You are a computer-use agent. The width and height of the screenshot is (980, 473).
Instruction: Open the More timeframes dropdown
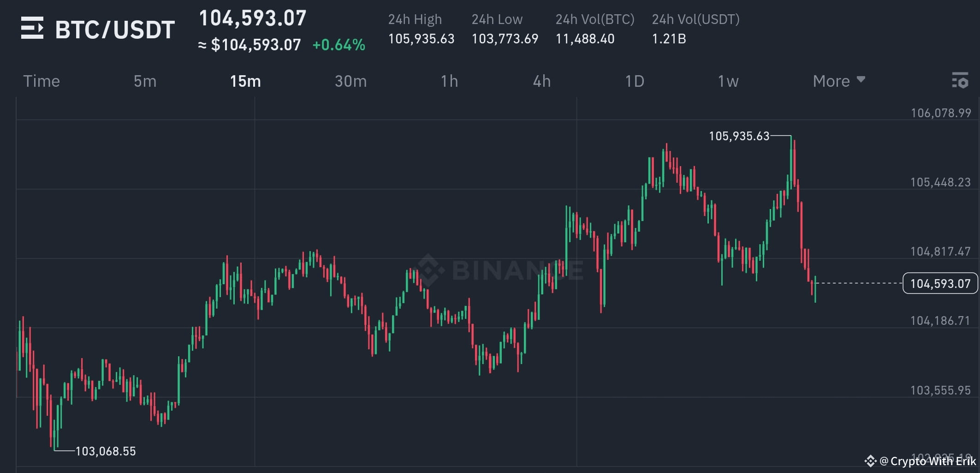[x=832, y=81]
